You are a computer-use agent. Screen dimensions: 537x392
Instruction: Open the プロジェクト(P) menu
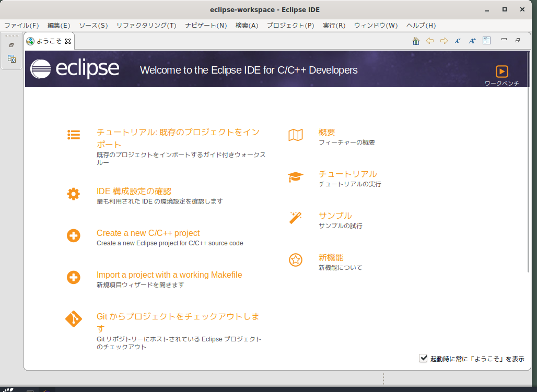click(x=290, y=26)
